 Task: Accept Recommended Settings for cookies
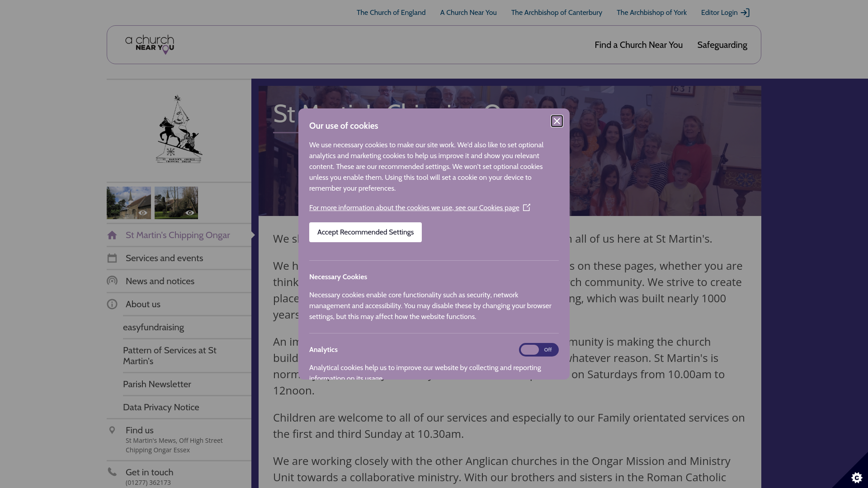[x=365, y=232]
